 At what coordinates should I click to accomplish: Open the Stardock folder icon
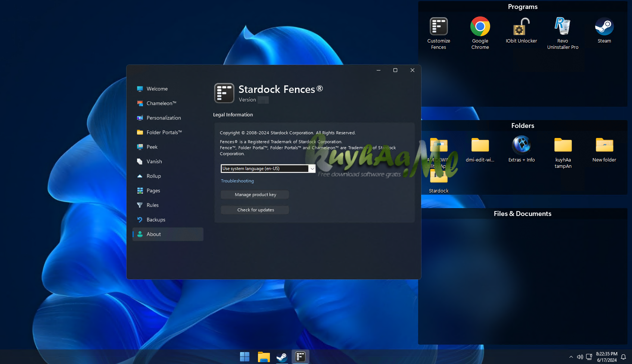coord(439,182)
